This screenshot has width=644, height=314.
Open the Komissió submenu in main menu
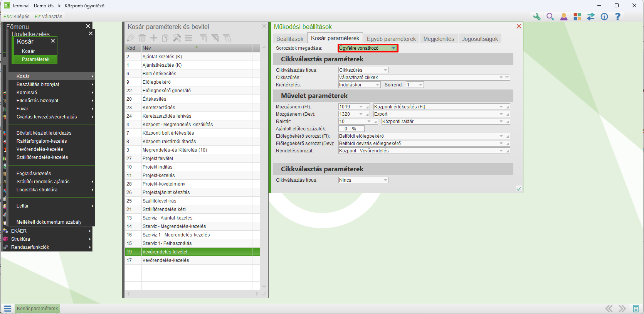pyautogui.click(x=52, y=93)
